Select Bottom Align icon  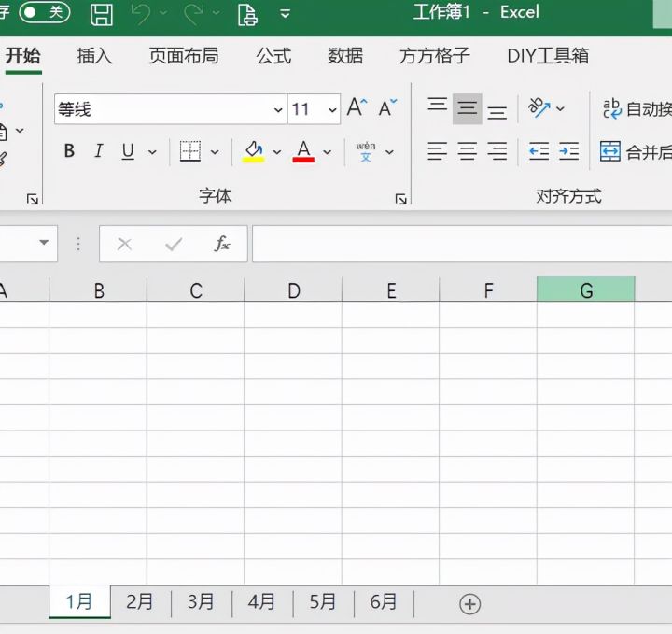(497, 112)
